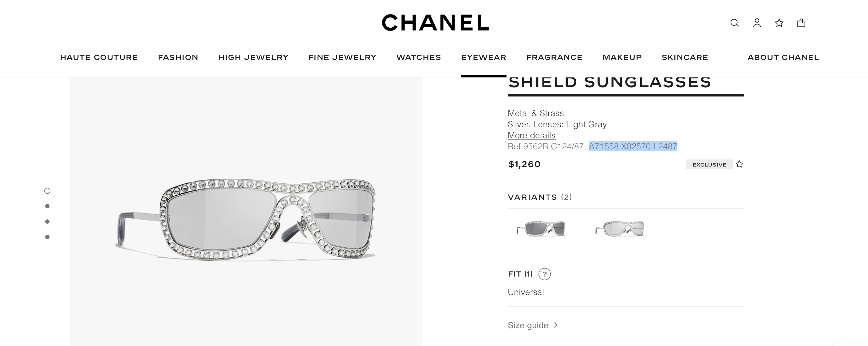
Task: Select the fourth image gallery dot
Action: pyautogui.click(x=47, y=237)
